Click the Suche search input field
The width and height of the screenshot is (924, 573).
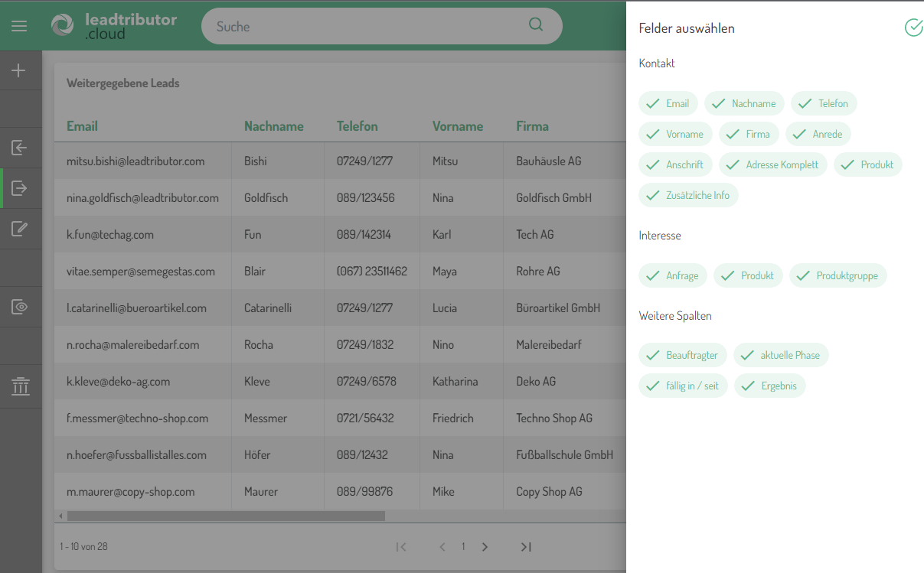click(x=367, y=27)
